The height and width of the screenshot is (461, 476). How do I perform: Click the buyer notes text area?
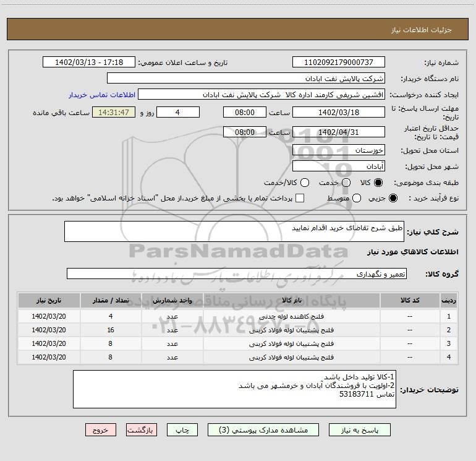click(234, 389)
